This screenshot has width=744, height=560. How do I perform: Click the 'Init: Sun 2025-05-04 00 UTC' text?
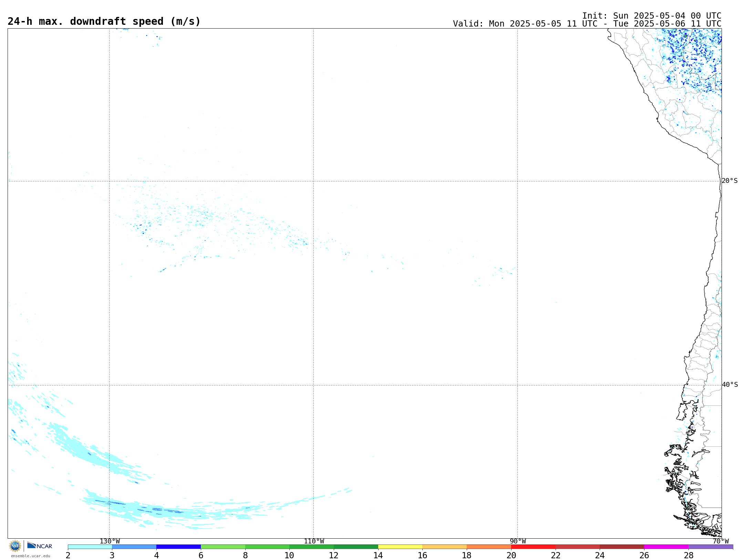click(x=652, y=16)
